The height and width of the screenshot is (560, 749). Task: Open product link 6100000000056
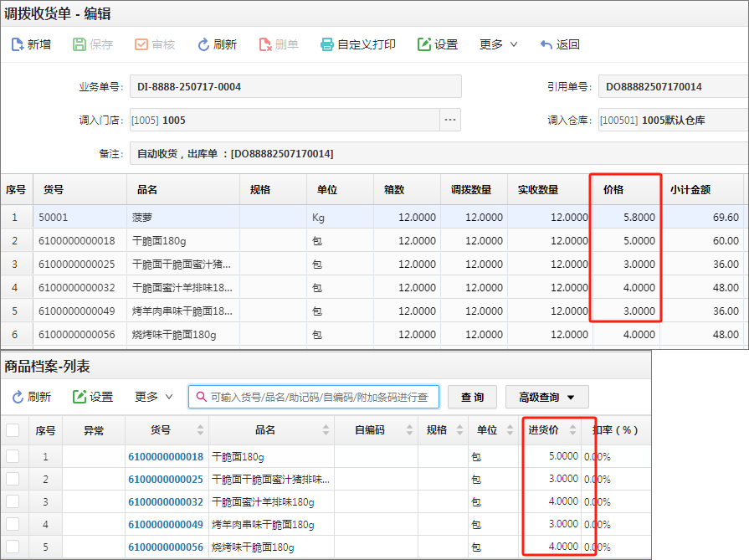click(x=166, y=547)
